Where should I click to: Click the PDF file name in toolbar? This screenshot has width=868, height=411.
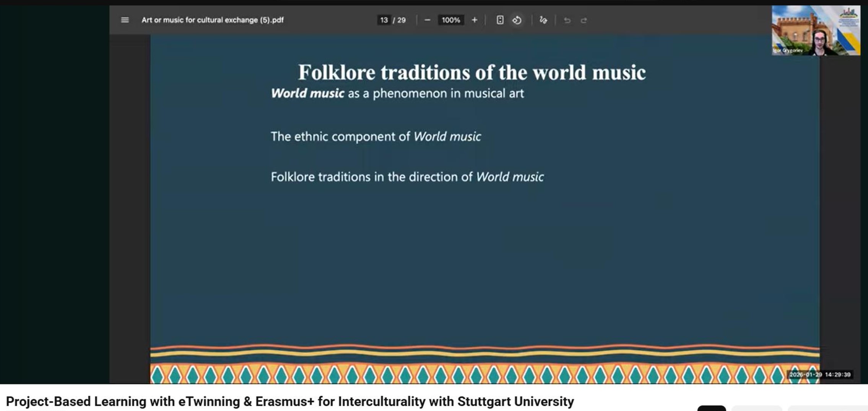click(x=213, y=20)
